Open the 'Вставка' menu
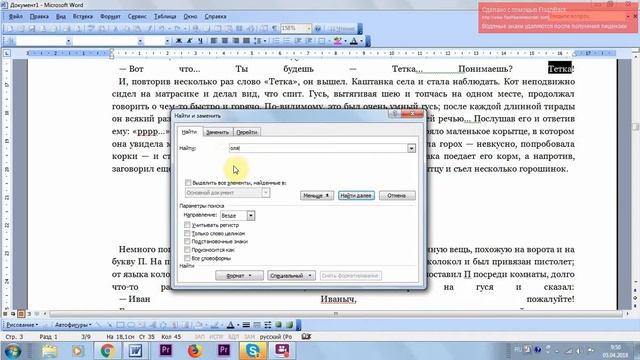The width and height of the screenshot is (640, 360). [83, 17]
